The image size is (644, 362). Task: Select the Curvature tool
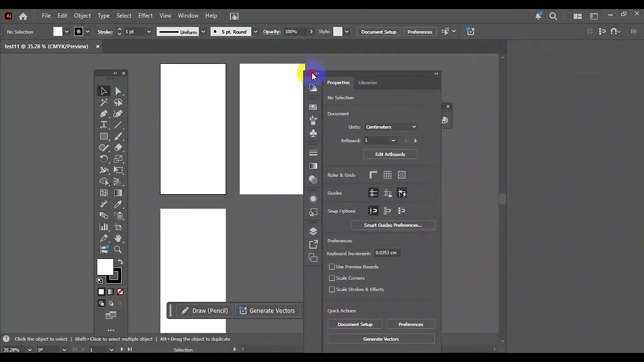click(118, 114)
